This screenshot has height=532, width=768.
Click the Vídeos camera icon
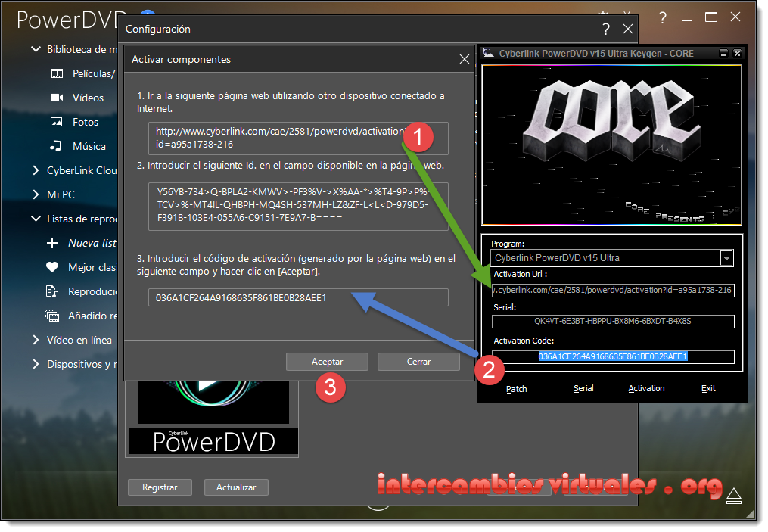tap(57, 98)
